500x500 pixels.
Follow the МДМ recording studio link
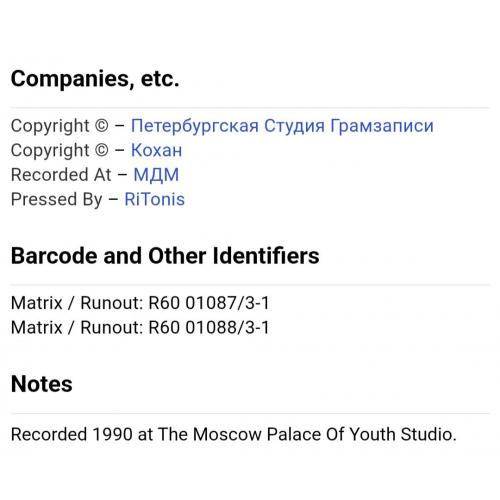tap(156, 175)
